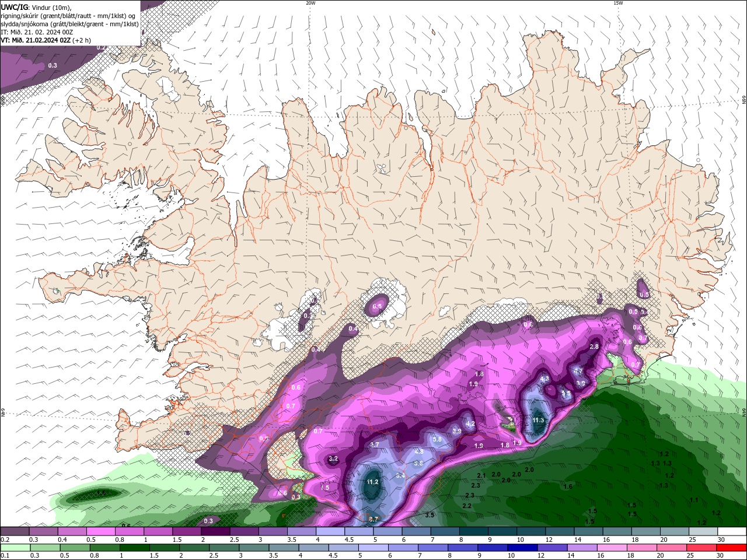Click the 11.3 precipitation value label

coord(538,420)
